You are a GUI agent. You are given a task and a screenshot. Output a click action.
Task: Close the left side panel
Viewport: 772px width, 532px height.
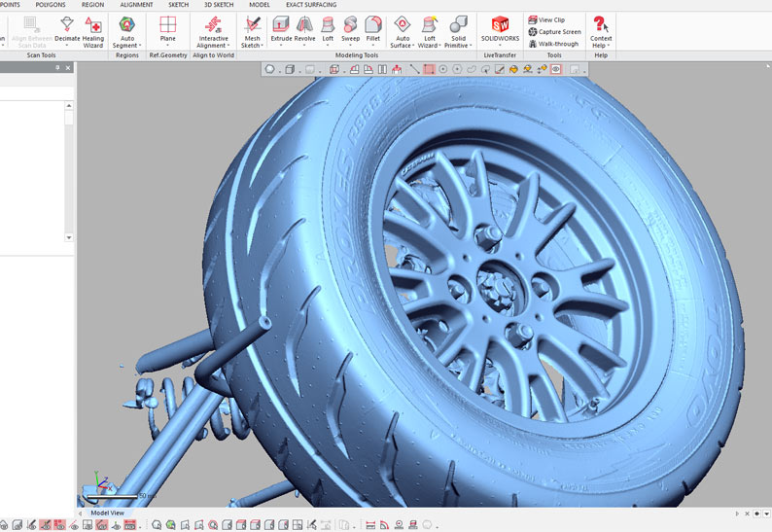(x=68, y=67)
